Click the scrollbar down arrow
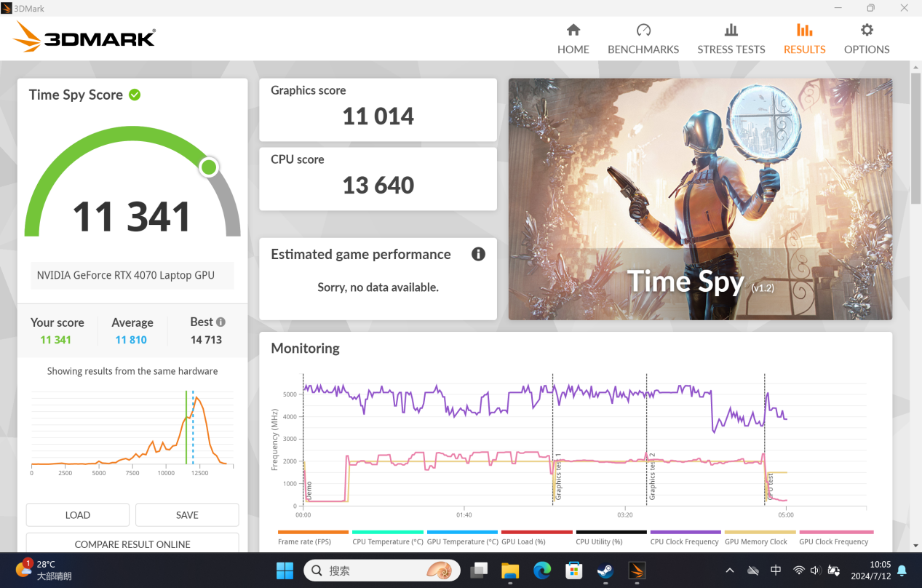922x588 pixels. (915, 545)
